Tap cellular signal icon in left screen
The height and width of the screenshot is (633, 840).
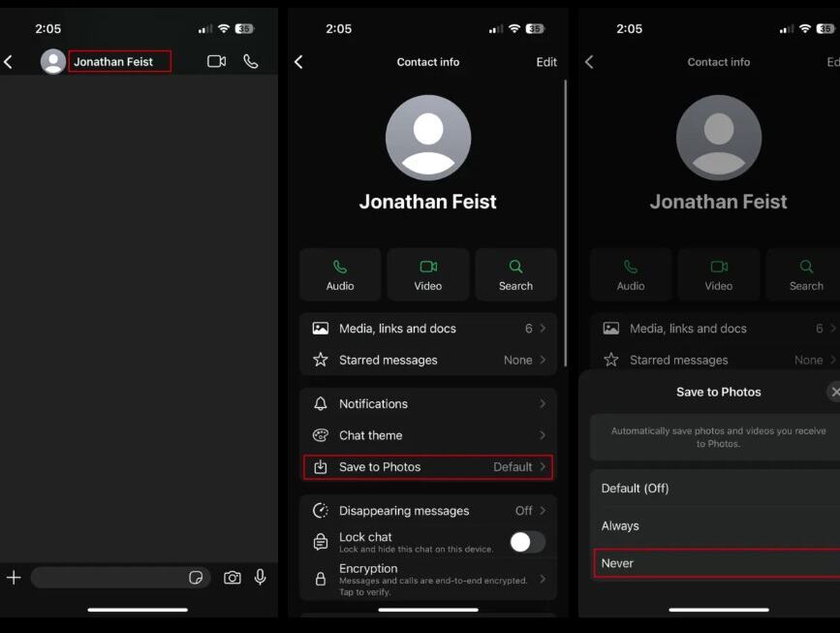click(x=204, y=29)
